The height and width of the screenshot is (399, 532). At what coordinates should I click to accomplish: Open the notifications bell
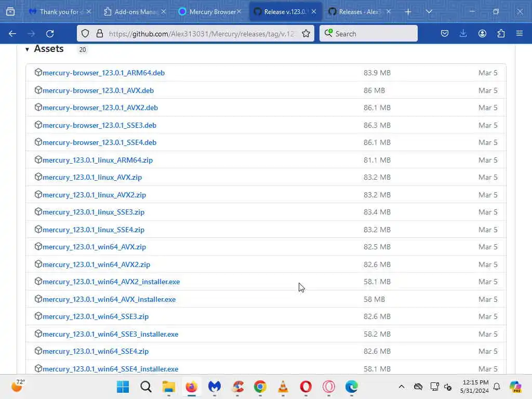[x=497, y=387]
